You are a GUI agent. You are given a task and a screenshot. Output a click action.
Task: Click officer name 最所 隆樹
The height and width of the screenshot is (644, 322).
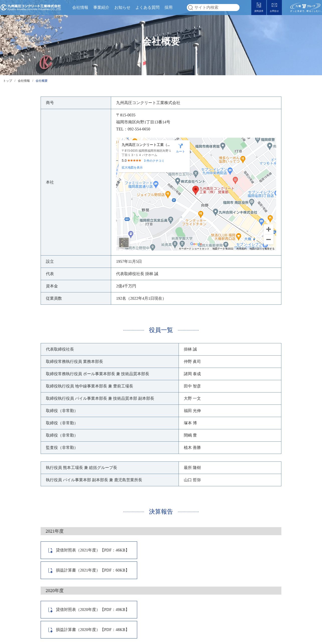(192, 468)
